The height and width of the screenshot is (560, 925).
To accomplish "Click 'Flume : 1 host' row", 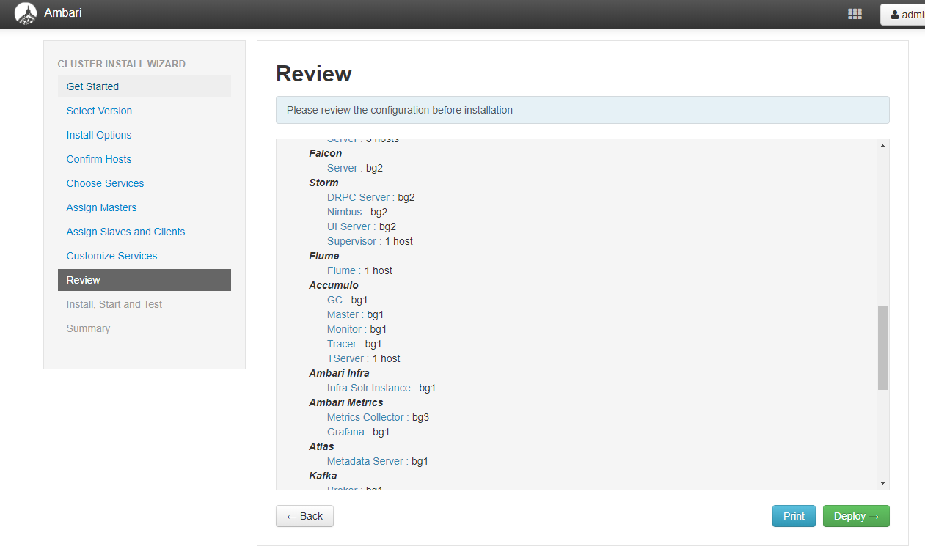I will point(359,270).
